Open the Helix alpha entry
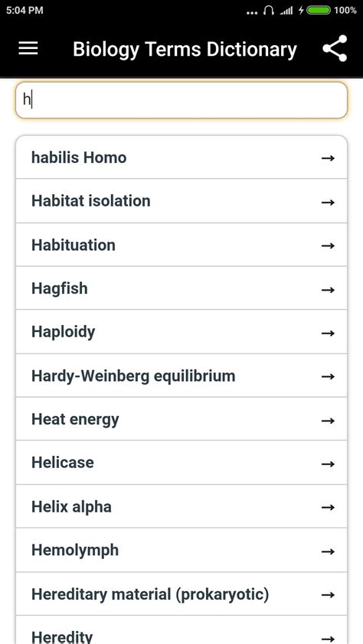The width and height of the screenshot is (363, 644). click(x=181, y=507)
